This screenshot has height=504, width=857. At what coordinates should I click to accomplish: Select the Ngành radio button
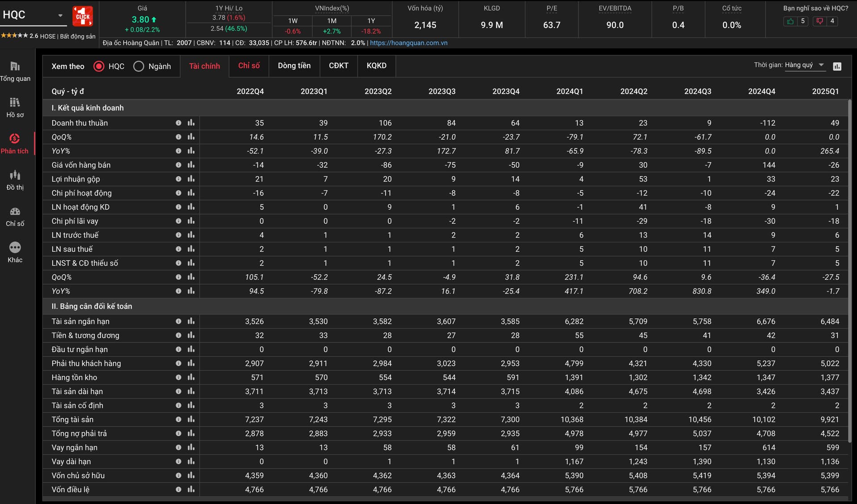(139, 67)
